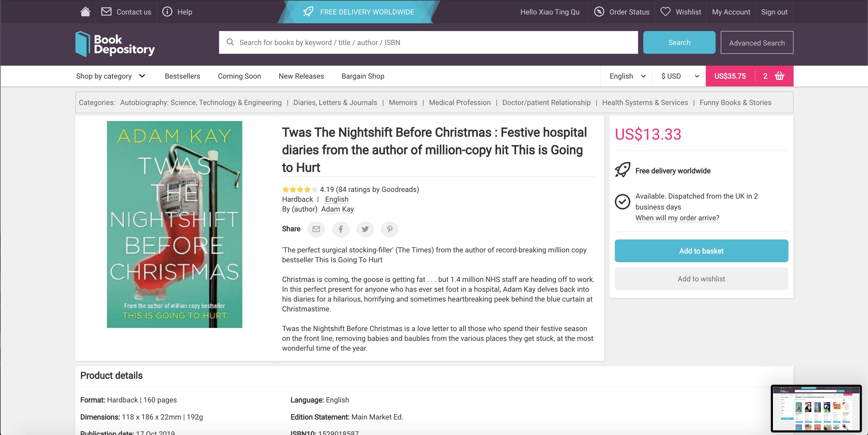This screenshot has height=435, width=868.
Task: Click the Order Status clock icon
Action: [x=599, y=12]
